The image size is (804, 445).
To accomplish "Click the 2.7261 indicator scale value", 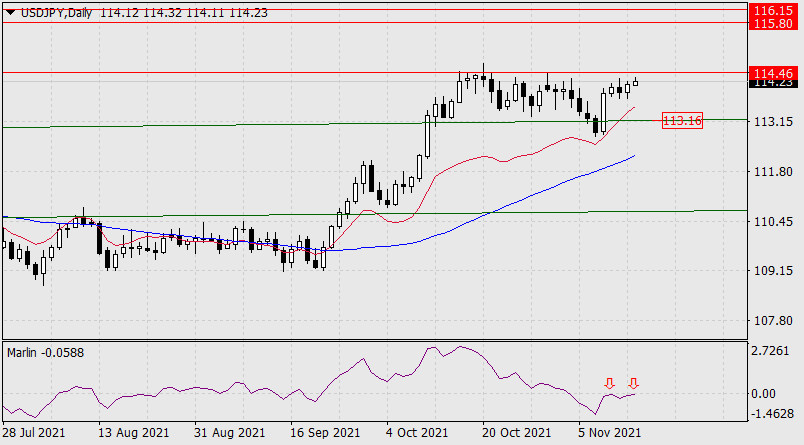I will coord(770,351).
